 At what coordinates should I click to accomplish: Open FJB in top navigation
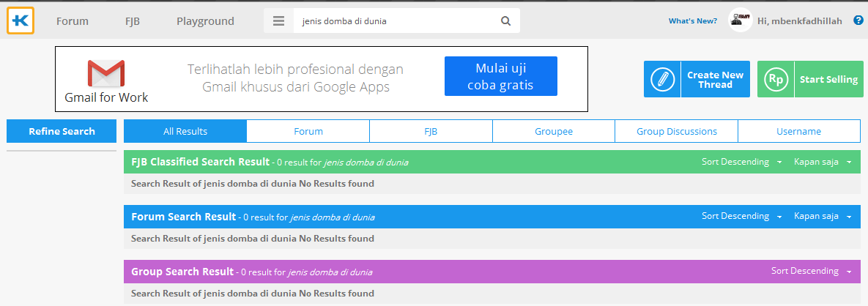(133, 21)
